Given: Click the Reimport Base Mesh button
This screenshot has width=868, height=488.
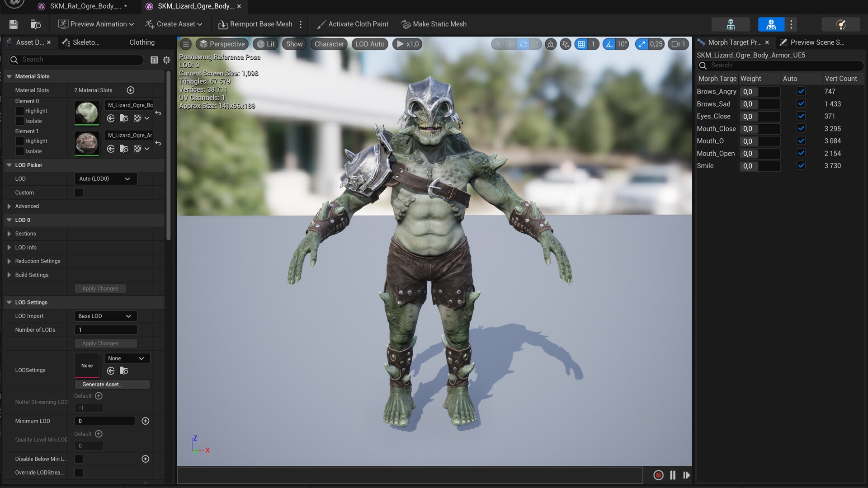Looking at the screenshot, I should (x=255, y=24).
